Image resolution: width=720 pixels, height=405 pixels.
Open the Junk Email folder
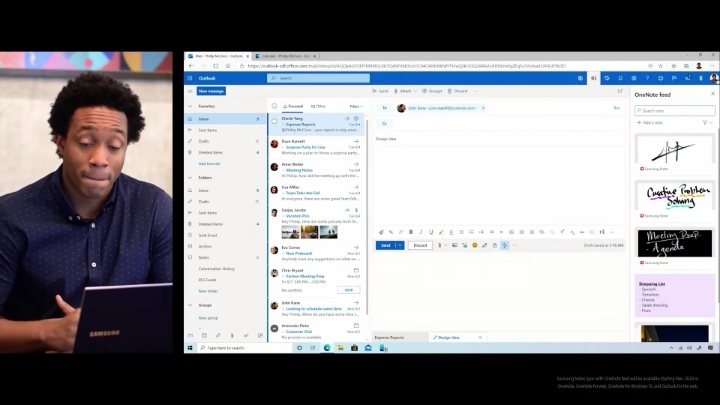(225, 235)
